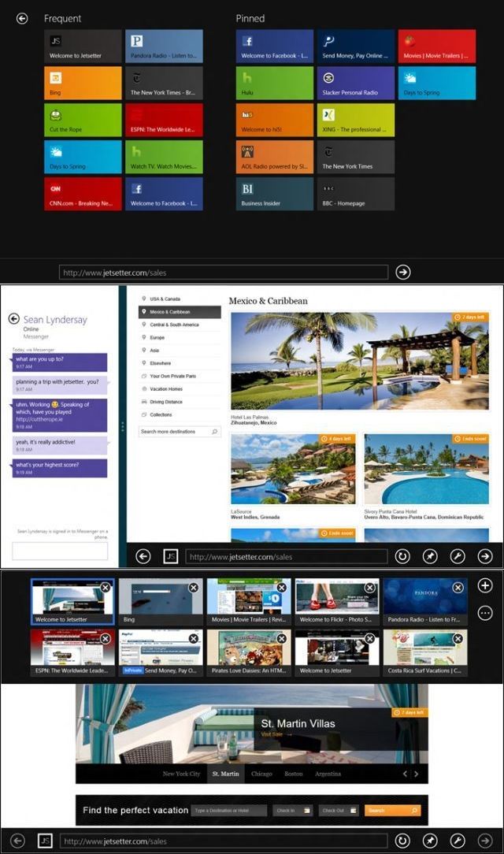
Task: Click the Visit Sale link for St. Martin Villas
Action: [x=276, y=734]
